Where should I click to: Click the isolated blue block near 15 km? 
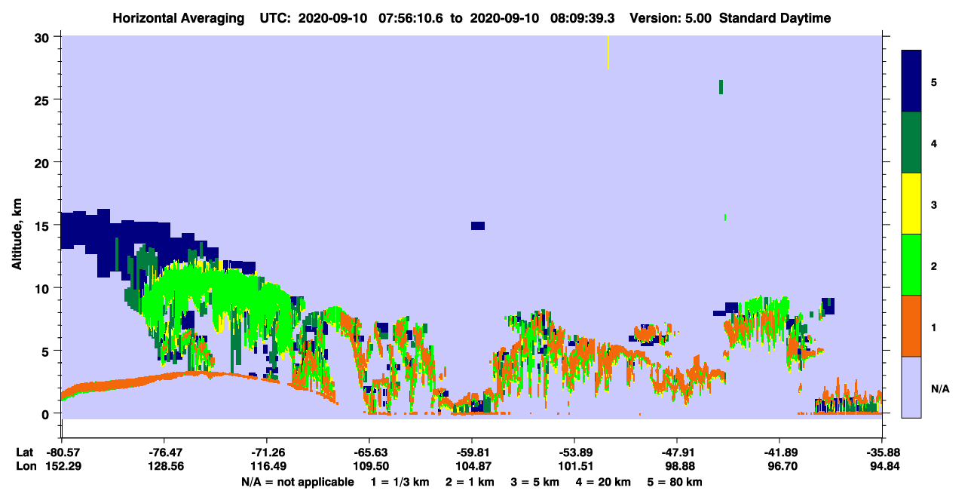pos(478,225)
